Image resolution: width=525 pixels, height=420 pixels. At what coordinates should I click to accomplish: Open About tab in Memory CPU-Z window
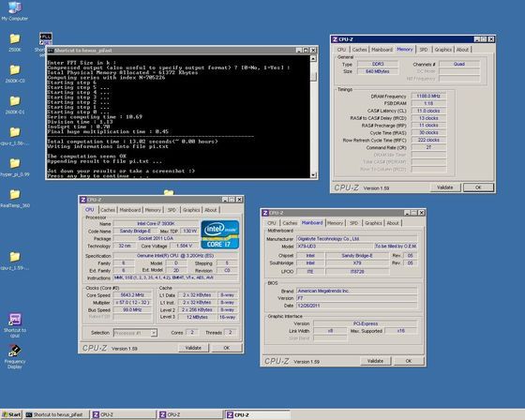(x=462, y=50)
